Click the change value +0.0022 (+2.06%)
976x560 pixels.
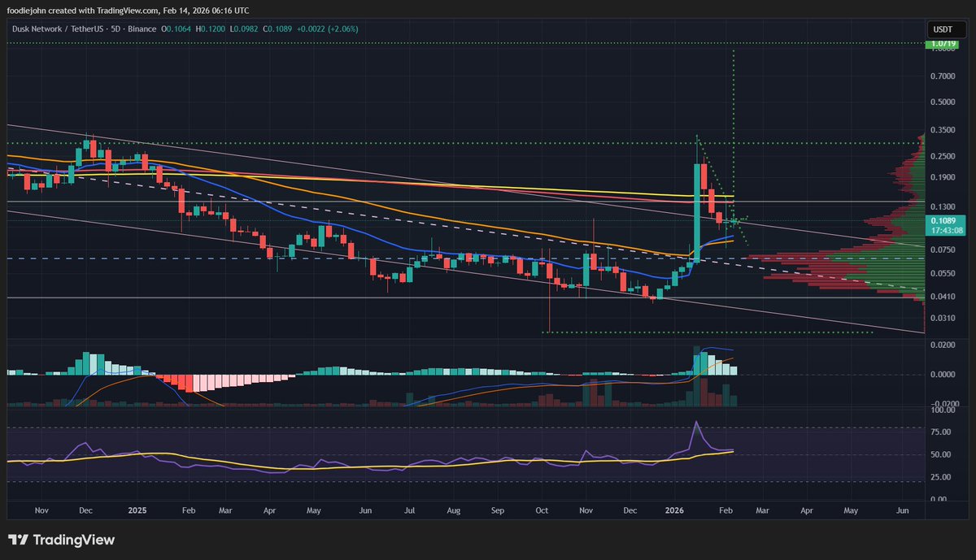329,28
